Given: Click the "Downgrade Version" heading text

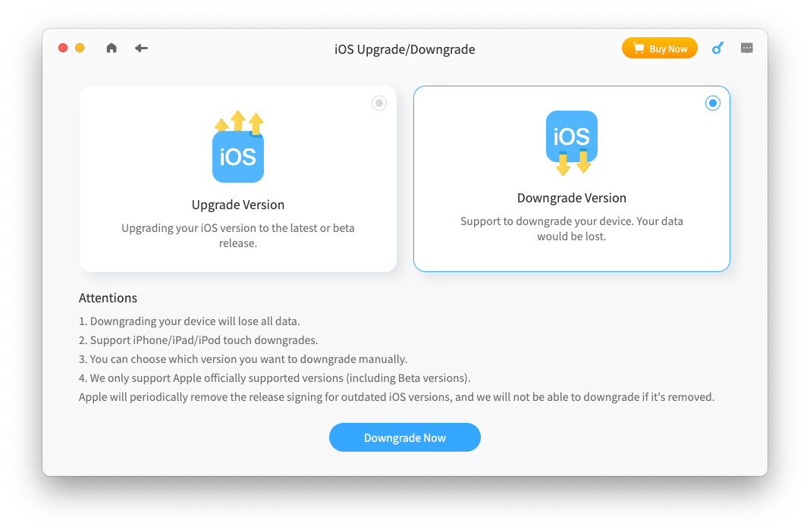Looking at the screenshot, I should [572, 198].
